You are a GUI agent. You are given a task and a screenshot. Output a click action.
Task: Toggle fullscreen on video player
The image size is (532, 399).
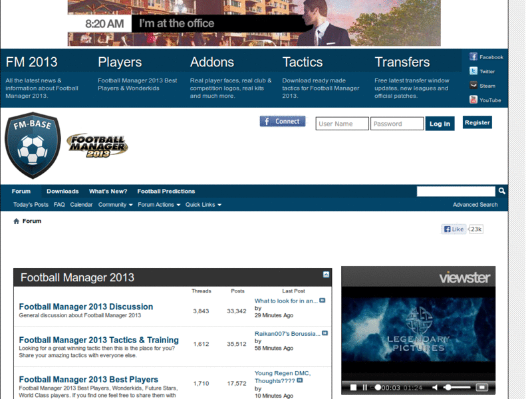481,387
